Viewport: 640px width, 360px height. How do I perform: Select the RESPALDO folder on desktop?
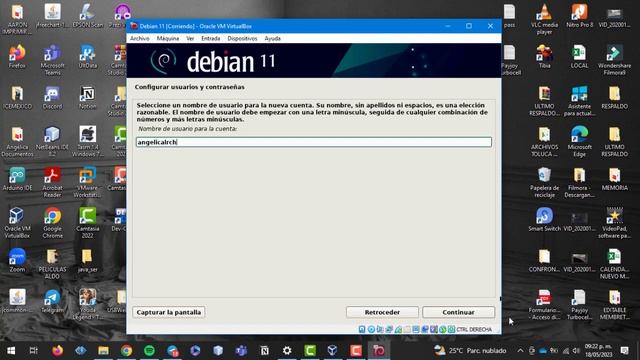(x=615, y=98)
